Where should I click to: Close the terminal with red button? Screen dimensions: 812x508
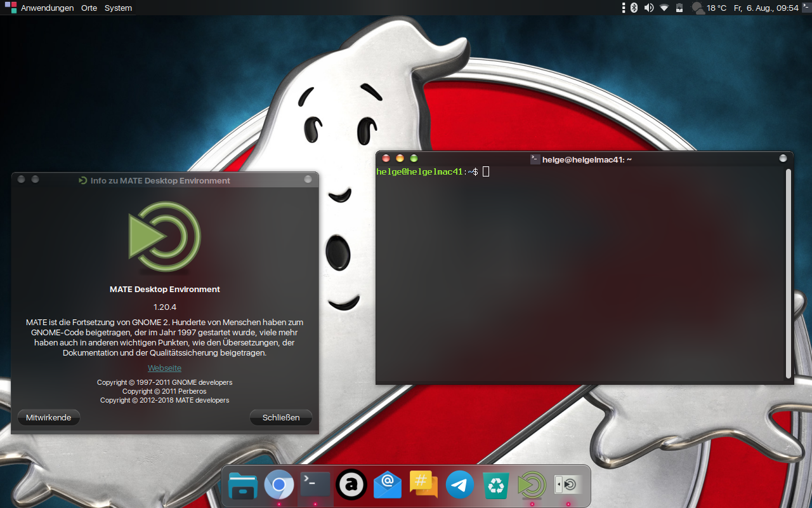coord(386,158)
